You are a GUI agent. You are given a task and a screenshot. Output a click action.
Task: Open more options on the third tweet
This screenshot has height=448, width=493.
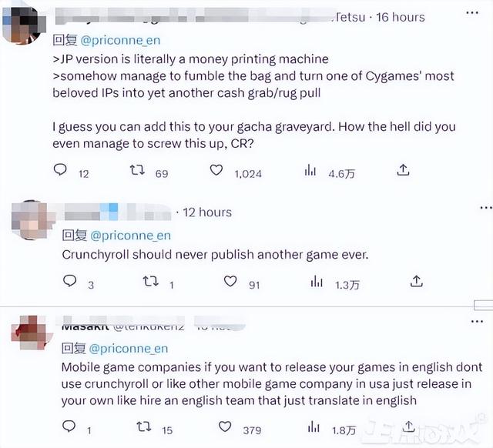(477, 322)
